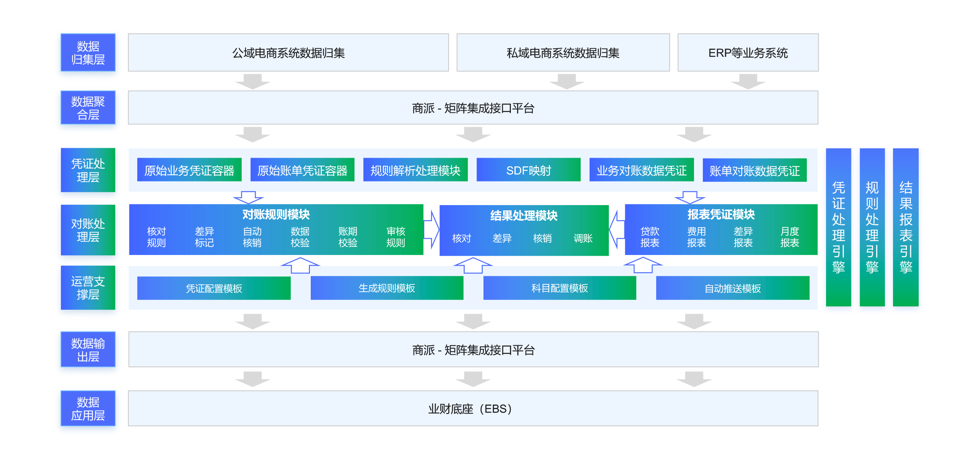Click 商派-矩阵集成接口平台 in the 数据输出层 row
Image resolution: width=980 pixels, height=456 pixels.
[x=473, y=350]
